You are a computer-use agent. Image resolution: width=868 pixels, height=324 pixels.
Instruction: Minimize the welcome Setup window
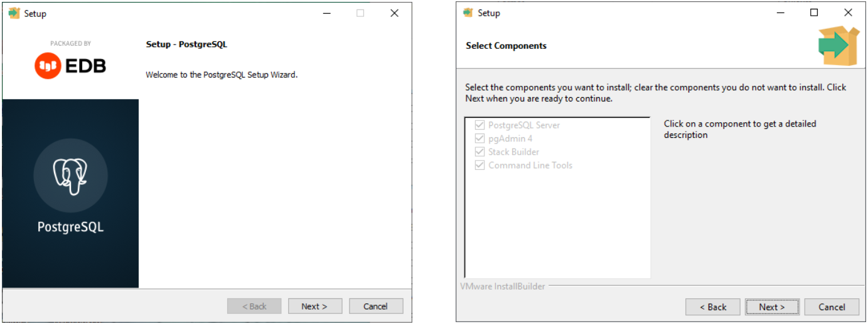[327, 13]
